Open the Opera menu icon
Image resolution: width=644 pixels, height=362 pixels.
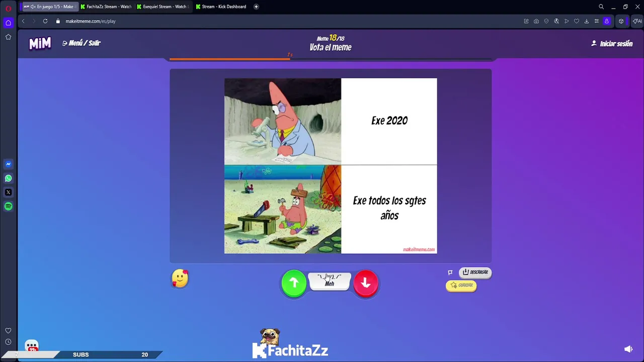tap(8, 8)
